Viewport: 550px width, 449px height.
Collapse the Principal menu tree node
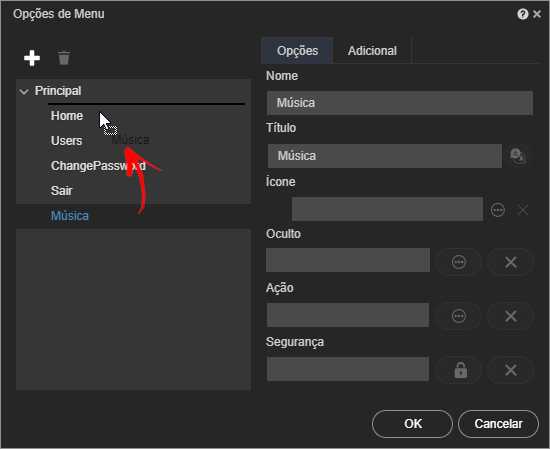(x=24, y=92)
